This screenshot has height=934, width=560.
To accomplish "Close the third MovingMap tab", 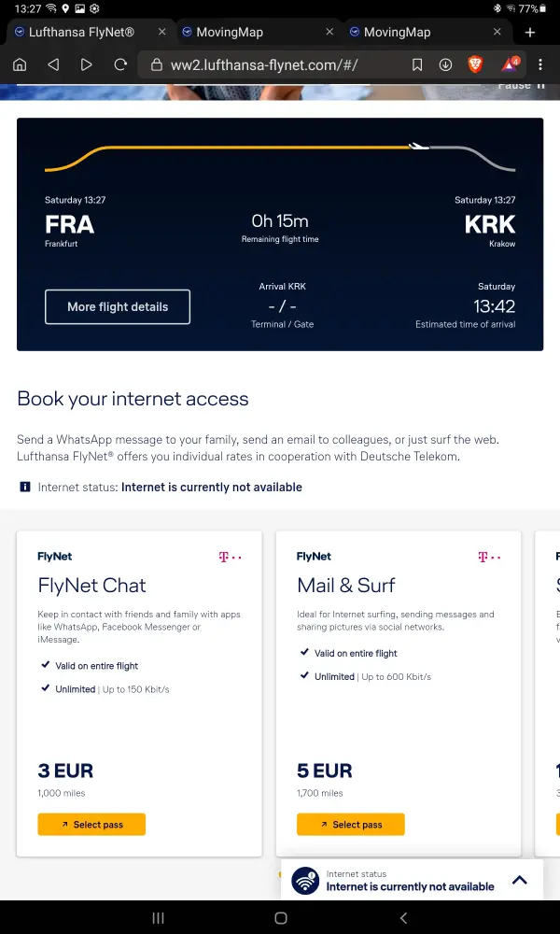I will click(x=497, y=32).
